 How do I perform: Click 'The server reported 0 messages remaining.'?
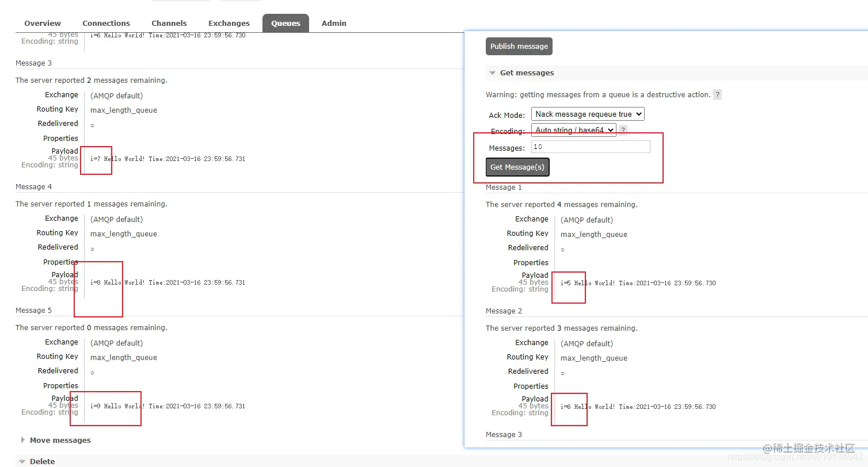click(x=92, y=328)
